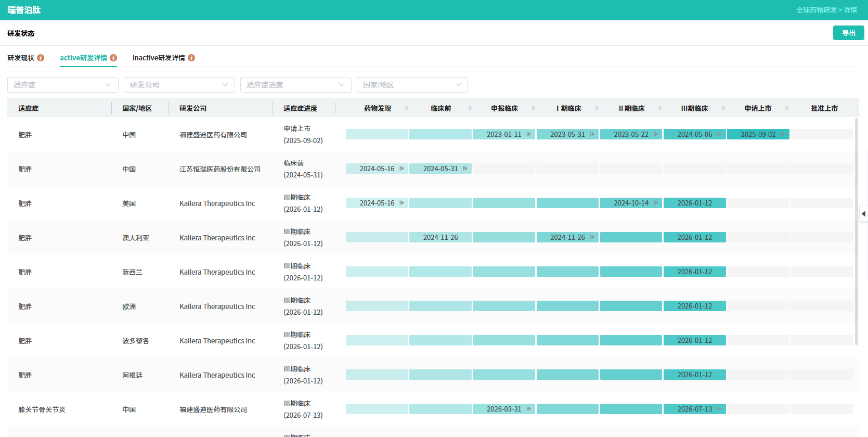Click the III期临床 (2026-07-13) progress cell
Viewport: 868px width, 437px height.
pos(303,409)
